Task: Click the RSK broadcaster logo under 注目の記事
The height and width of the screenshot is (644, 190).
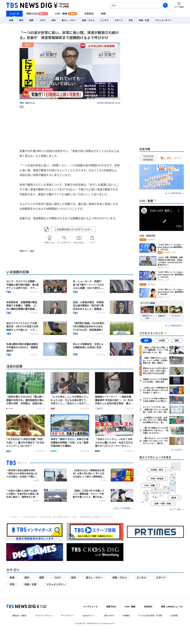Action: (x=97, y=451)
